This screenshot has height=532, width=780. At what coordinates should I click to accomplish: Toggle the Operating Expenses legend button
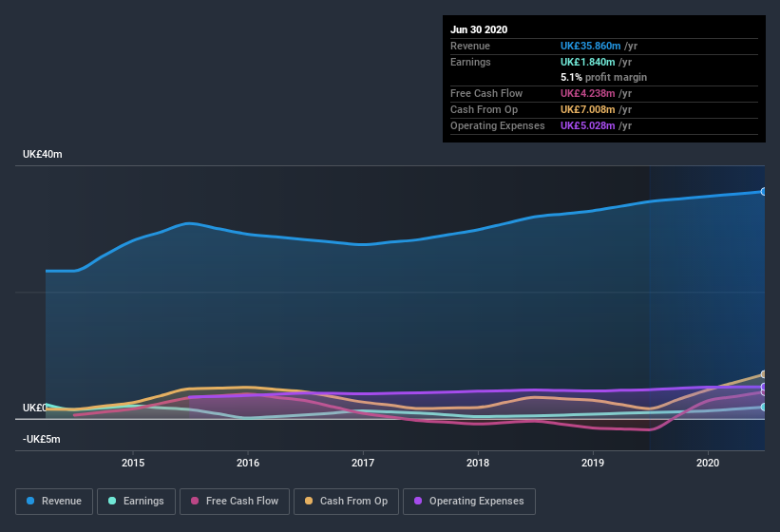pos(469,502)
